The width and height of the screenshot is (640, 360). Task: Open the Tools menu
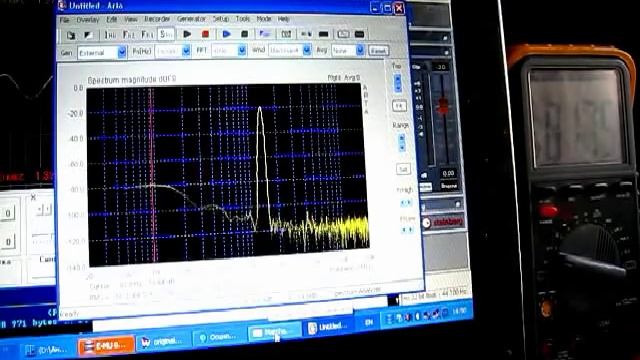pyautogui.click(x=242, y=19)
